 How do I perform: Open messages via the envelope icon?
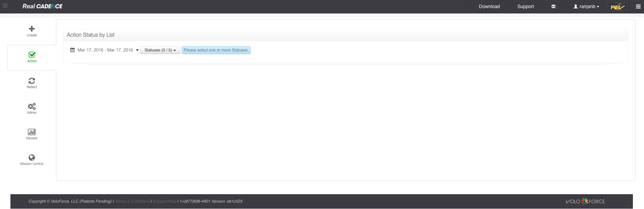553,6
